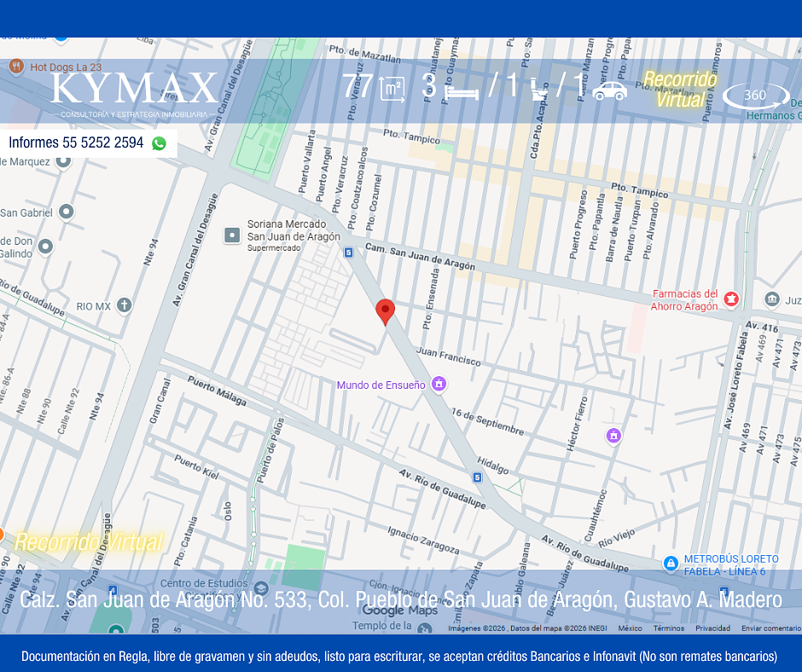Click the Google Maps logo
Viewport: 802px width, 672px height.
[399, 610]
